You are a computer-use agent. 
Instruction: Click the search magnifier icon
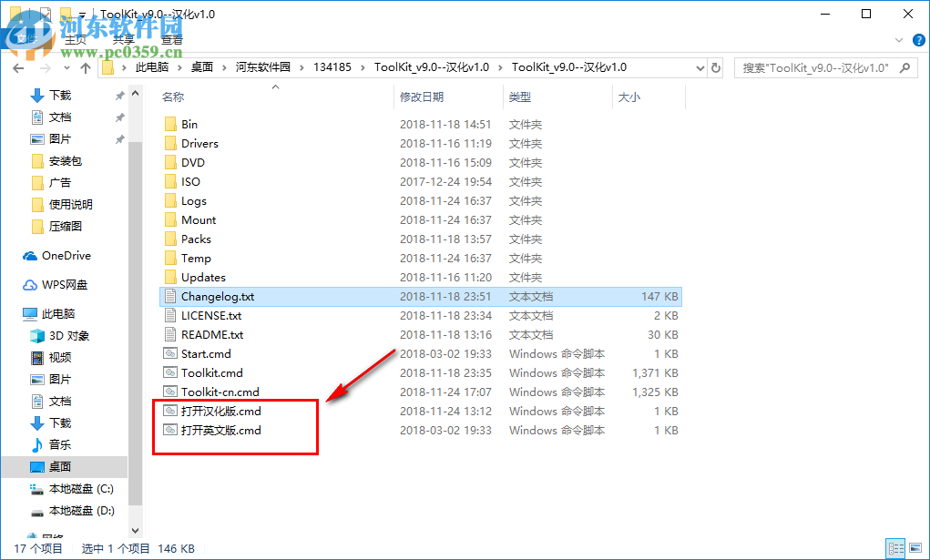click(904, 66)
